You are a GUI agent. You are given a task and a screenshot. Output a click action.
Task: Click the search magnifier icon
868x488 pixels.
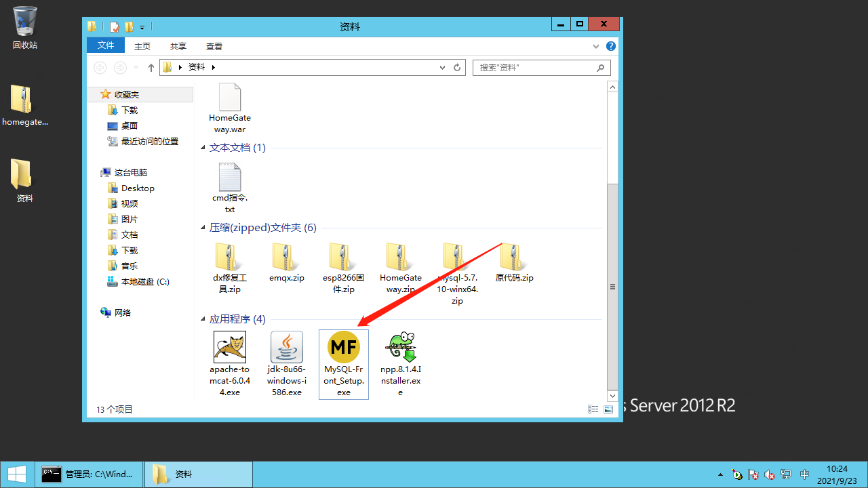click(x=600, y=68)
